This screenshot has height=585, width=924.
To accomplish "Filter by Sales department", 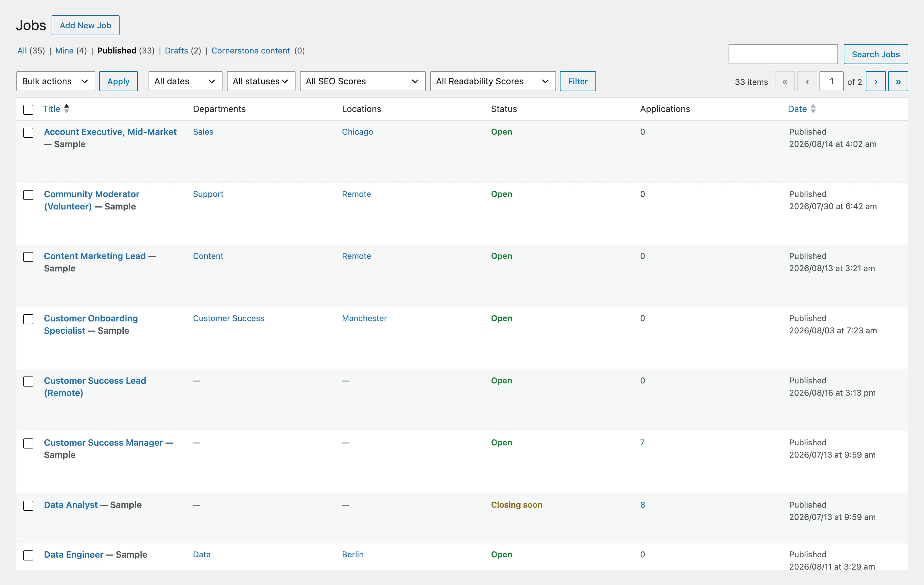I will pyautogui.click(x=203, y=132).
